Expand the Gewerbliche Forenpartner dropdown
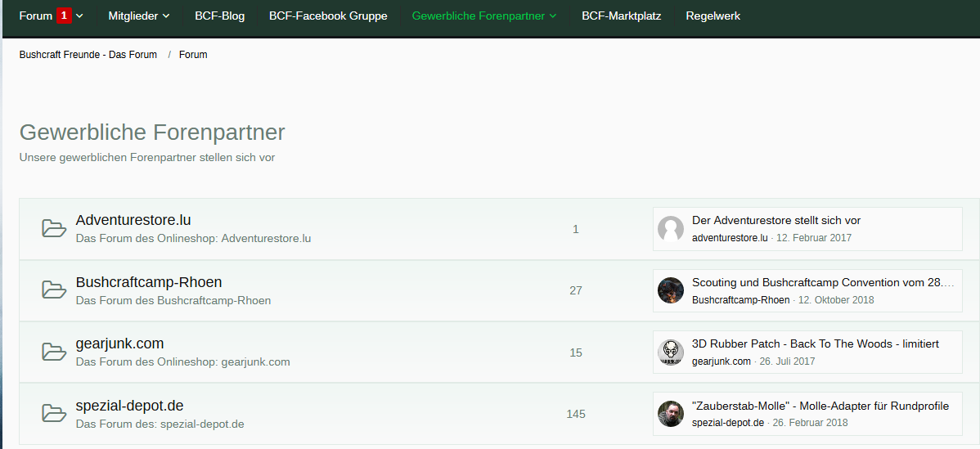Screen dimensions: 980x449 tap(552, 16)
